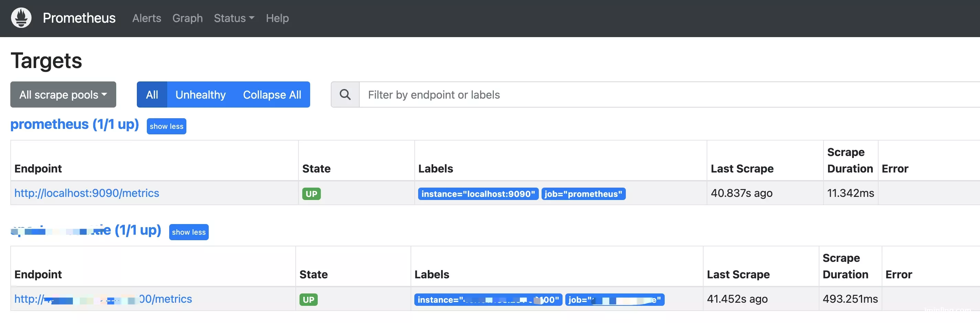980x323 pixels.
Task: Click the Last Scrape header of the second table
Action: coord(738,274)
